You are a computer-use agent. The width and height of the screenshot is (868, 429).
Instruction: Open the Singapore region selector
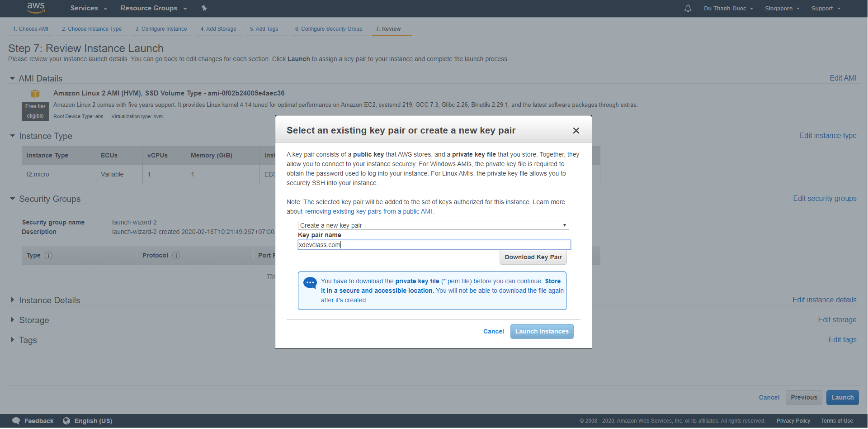point(782,9)
